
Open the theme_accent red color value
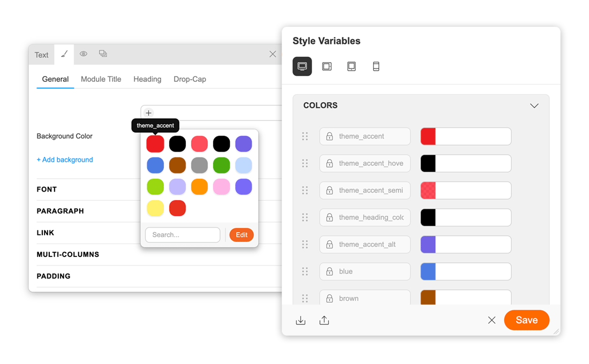click(466, 136)
